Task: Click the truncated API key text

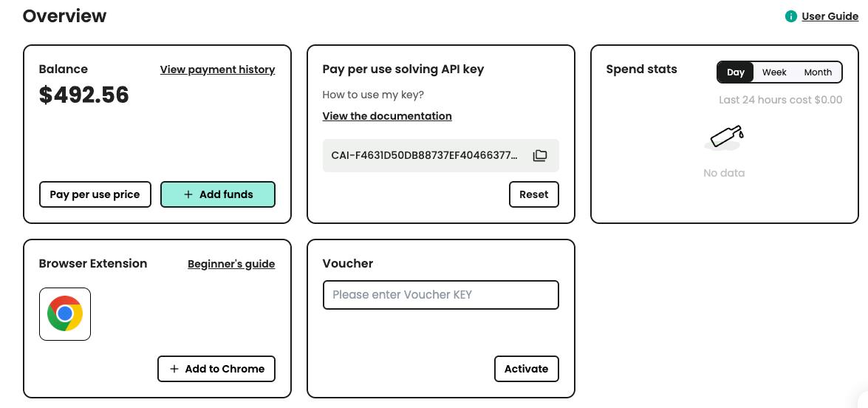Action: (424, 155)
